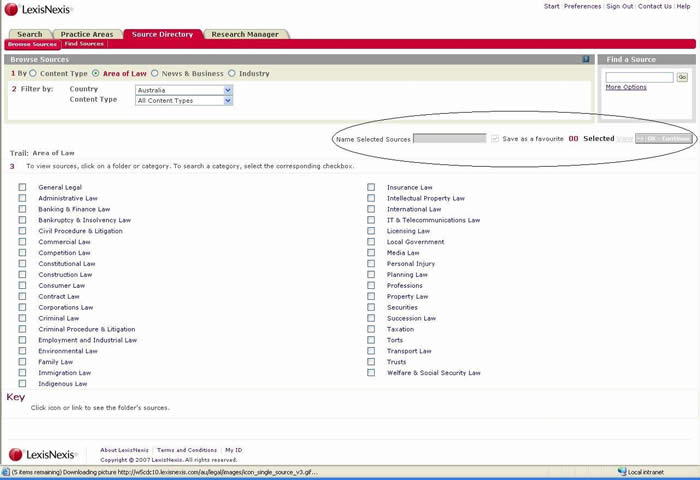Click the Go button in Find a Source
Viewport: 700px width, 480px height.
coord(682,77)
